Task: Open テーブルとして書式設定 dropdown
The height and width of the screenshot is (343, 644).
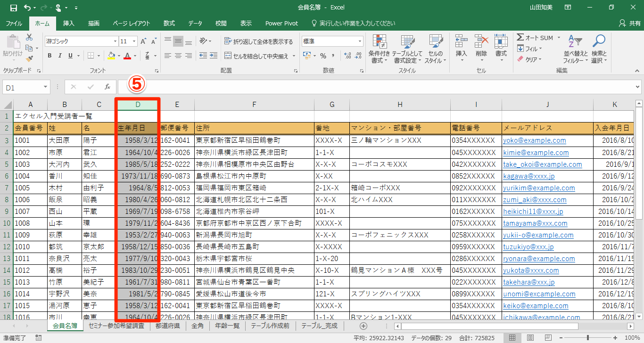Action: (x=407, y=49)
